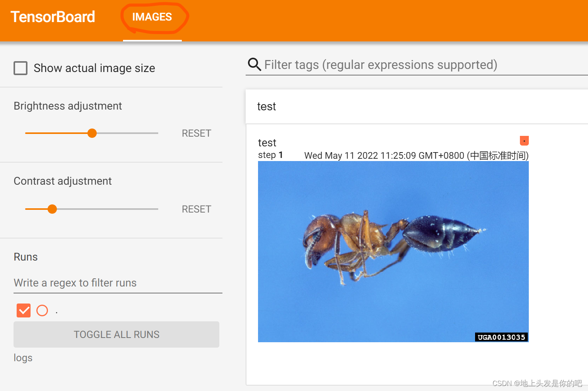The image size is (588, 391).
Task: Uncheck the orange run visibility checkbox
Action: point(24,310)
